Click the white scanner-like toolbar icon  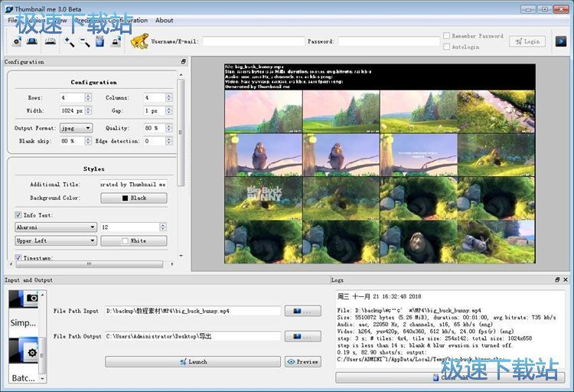tap(51, 41)
